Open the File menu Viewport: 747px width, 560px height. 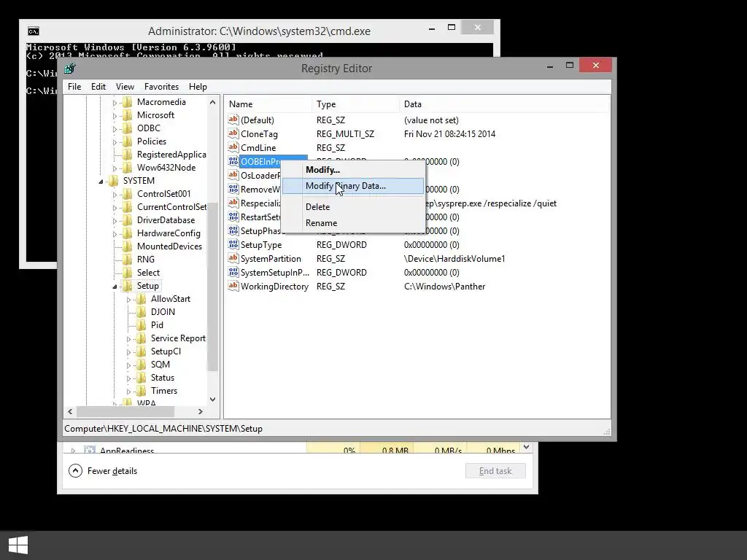[x=74, y=87]
